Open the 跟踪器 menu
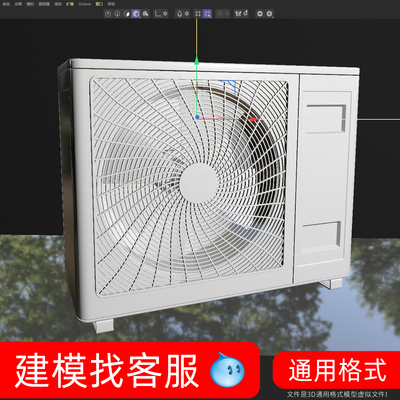The width and height of the screenshot is (400, 400). click(x=44, y=4)
